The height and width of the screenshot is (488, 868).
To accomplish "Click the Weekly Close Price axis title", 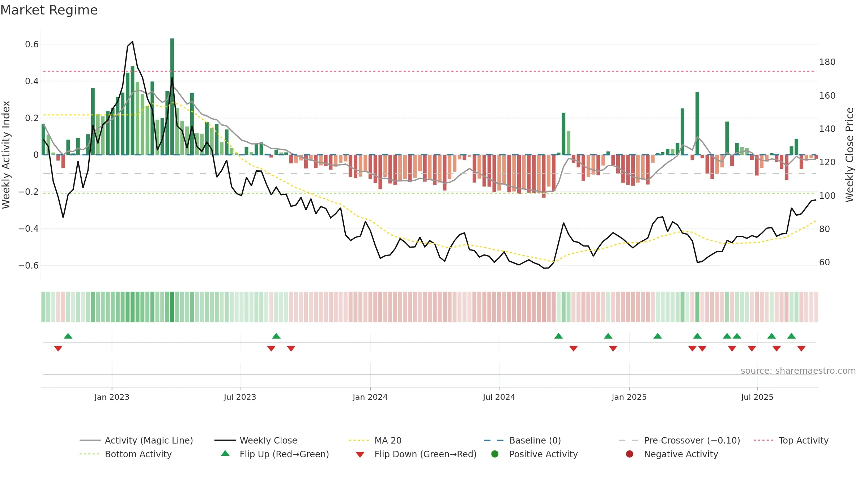I will [x=850, y=155].
